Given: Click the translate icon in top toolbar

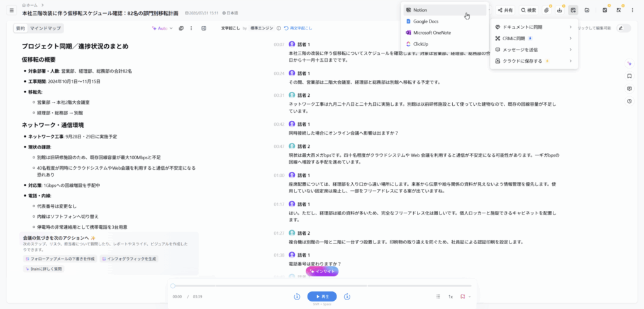Looking at the screenshot, I should tap(619, 10).
